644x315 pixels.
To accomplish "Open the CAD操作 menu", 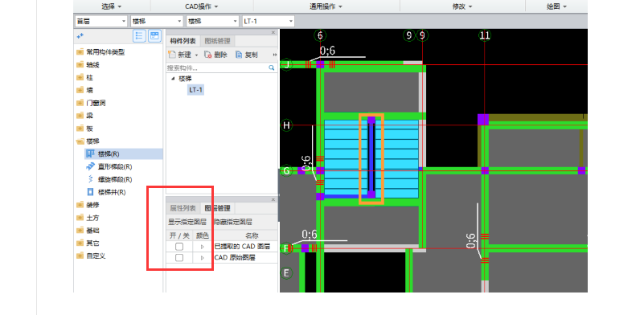I will 202,6.
